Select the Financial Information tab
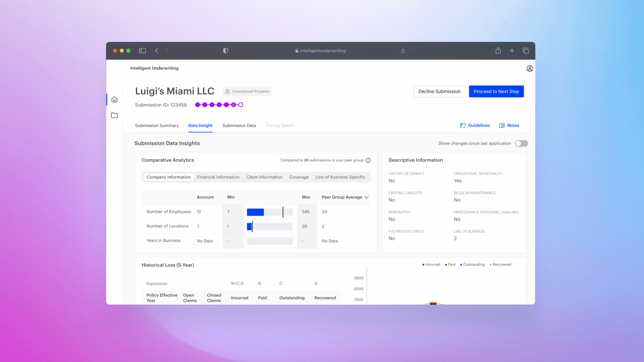Screen dimensions: 644x362 pos(218,177)
